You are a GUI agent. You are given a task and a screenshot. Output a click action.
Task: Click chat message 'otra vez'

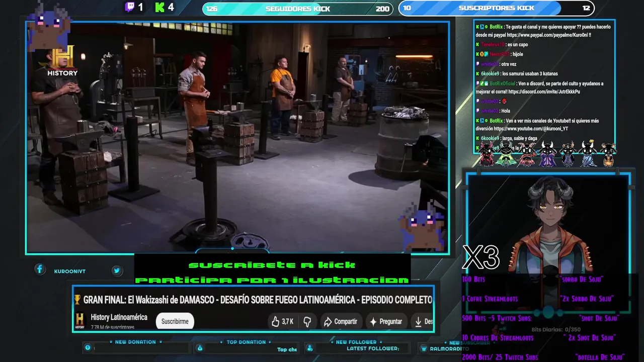point(509,64)
